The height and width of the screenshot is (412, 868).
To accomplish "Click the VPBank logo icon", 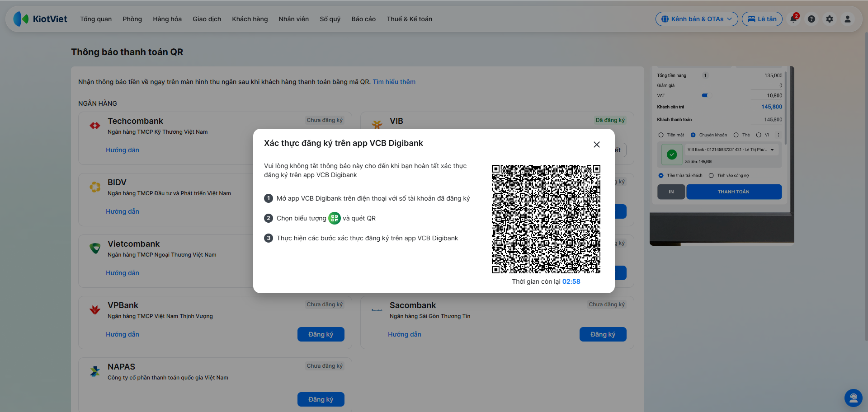I will point(95,309).
